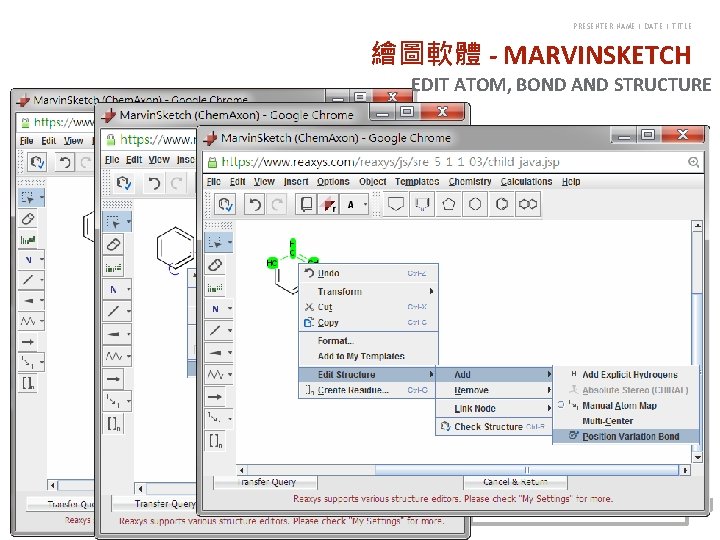The height and width of the screenshot is (540, 720).
Task: Open Insert menu in front window
Action: [x=296, y=182]
